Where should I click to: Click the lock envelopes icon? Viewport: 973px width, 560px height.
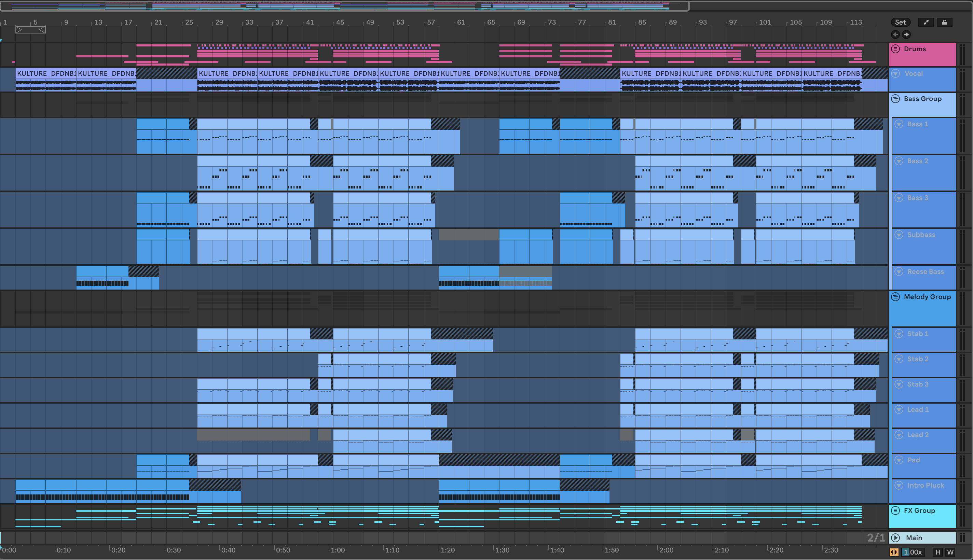click(944, 22)
